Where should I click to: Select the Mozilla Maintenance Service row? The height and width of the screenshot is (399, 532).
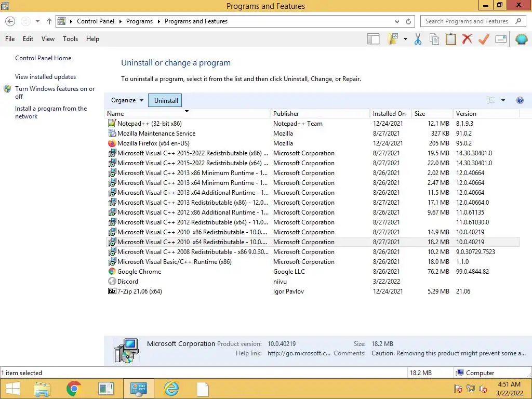312,134
